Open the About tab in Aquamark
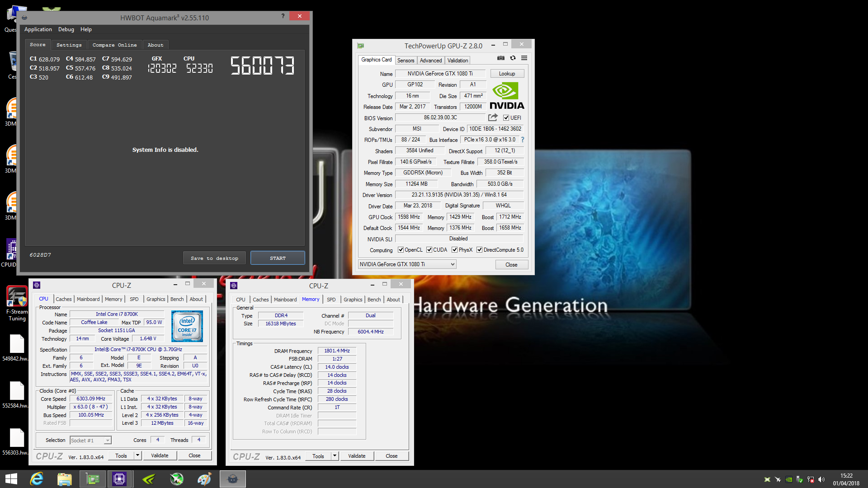Viewport: 868px width, 488px height. click(x=156, y=45)
